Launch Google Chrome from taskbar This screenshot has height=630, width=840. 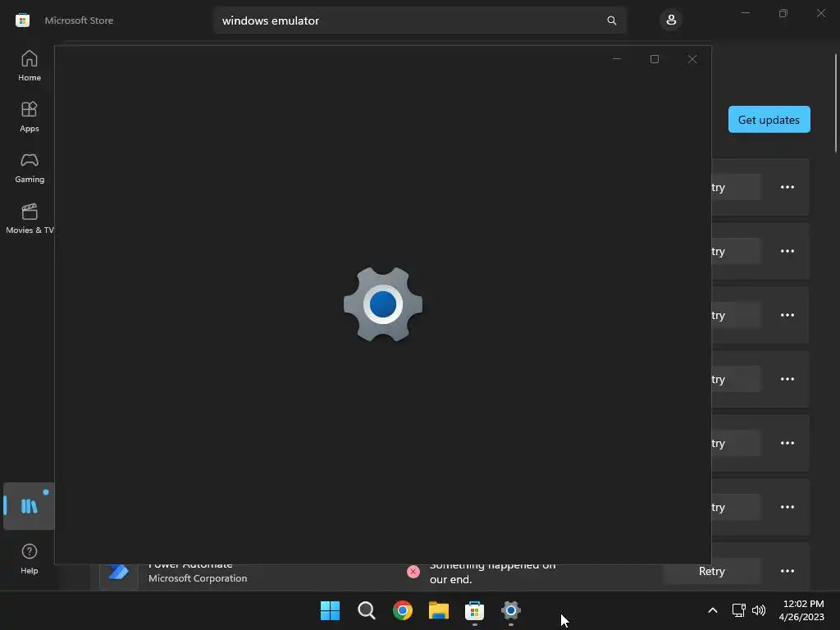click(x=402, y=610)
